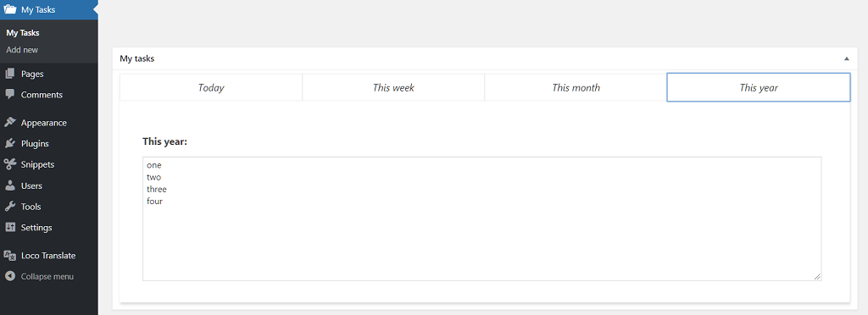Click the Tools wrench icon
The height and width of the screenshot is (315, 868).
click(x=10, y=207)
